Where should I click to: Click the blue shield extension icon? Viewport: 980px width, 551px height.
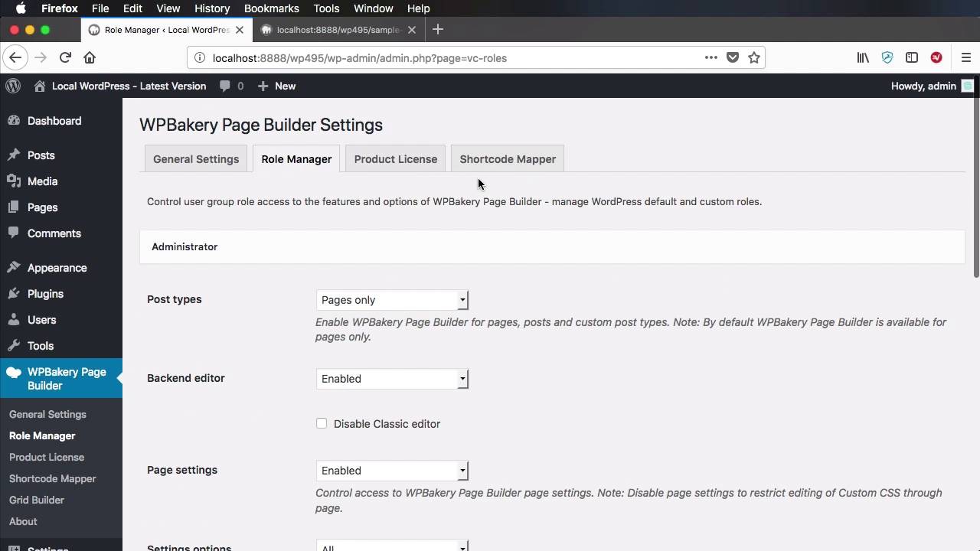coord(887,57)
